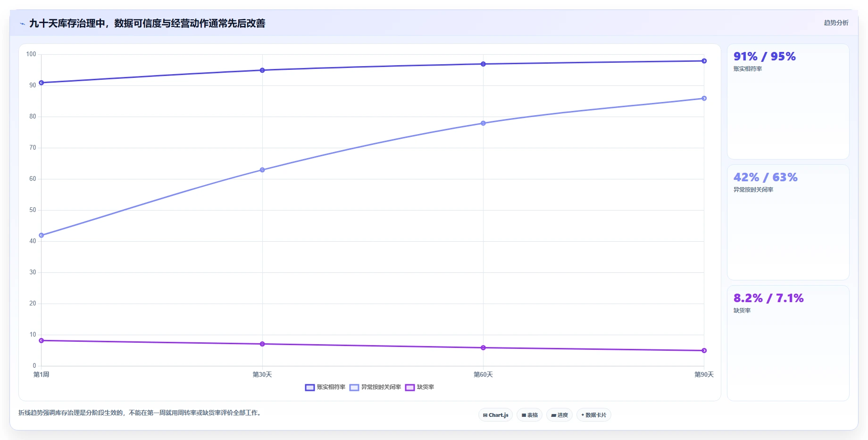Click the 70 y-axis tick label
The height and width of the screenshot is (440, 868).
pos(33,148)
